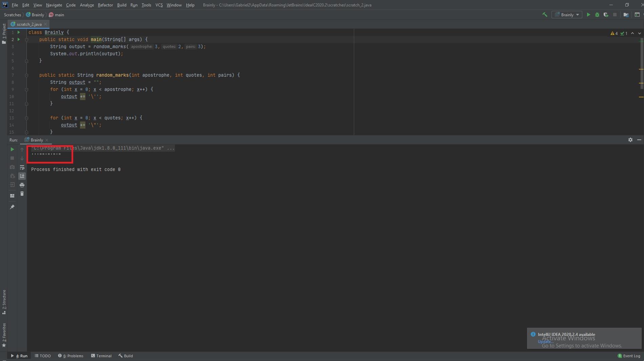Click the Build Project hammer icon

[x=545, y=15]
